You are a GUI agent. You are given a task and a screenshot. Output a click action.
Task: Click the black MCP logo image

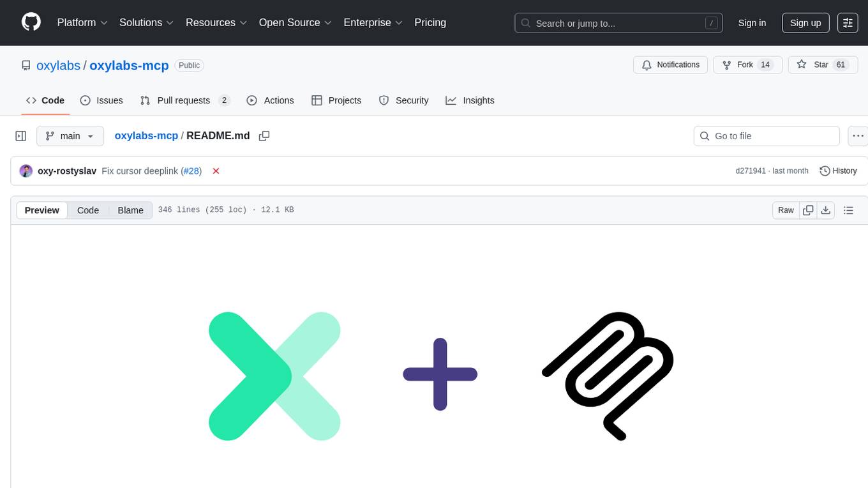click(x=608, y=376)
